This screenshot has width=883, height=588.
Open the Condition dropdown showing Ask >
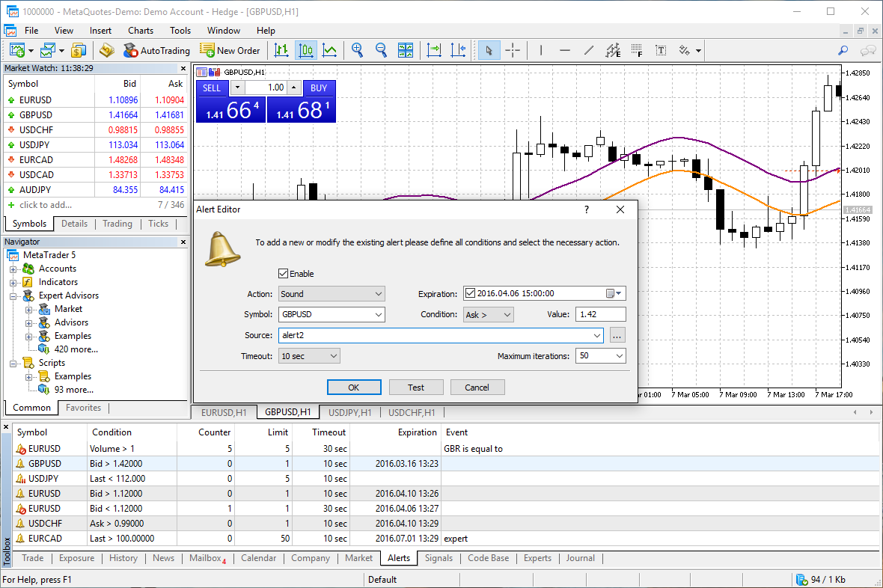coord(488,315)
